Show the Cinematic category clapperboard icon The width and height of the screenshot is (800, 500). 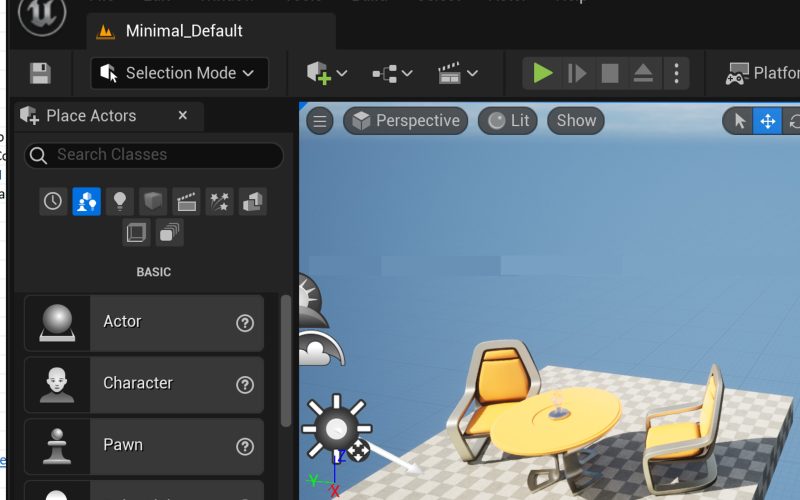[x=186, y=201]
